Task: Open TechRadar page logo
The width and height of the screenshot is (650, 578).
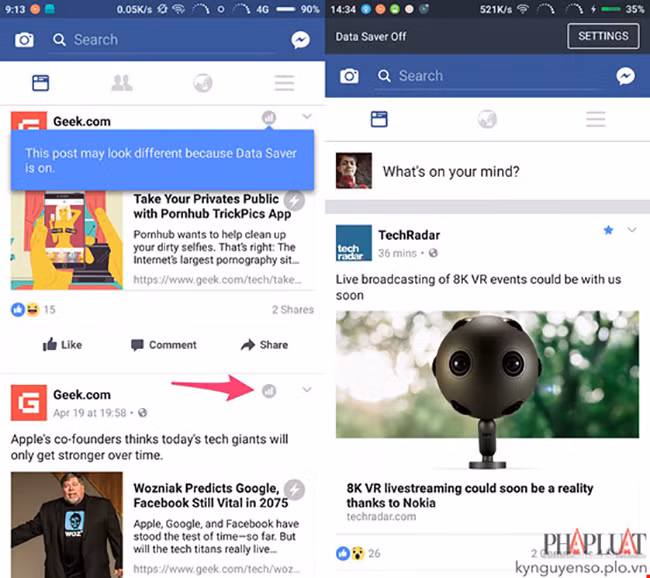Action: point(354,243)
